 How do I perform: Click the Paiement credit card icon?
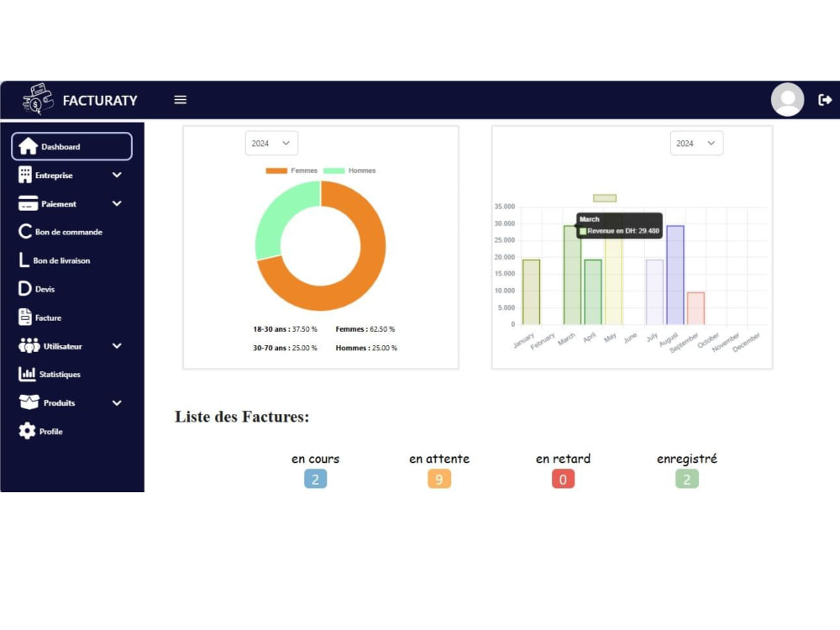point(28,203)
